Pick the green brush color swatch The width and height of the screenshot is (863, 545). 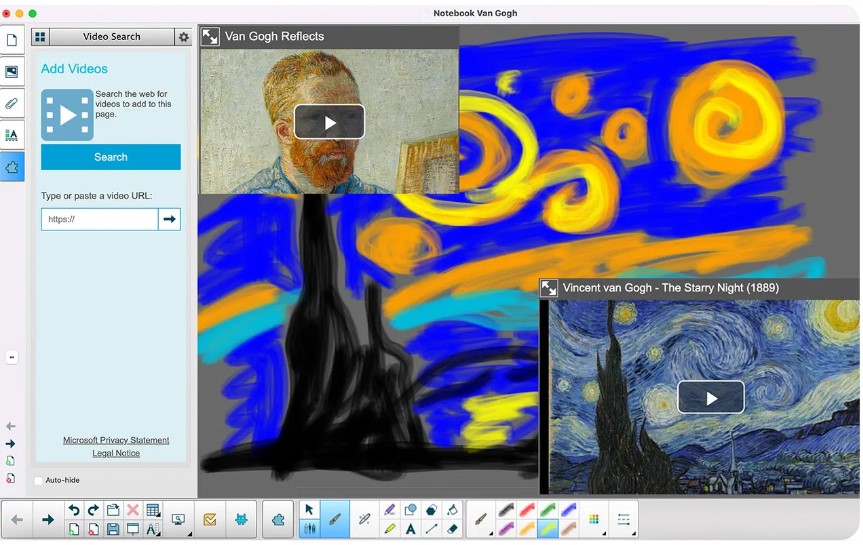[548, 510]
